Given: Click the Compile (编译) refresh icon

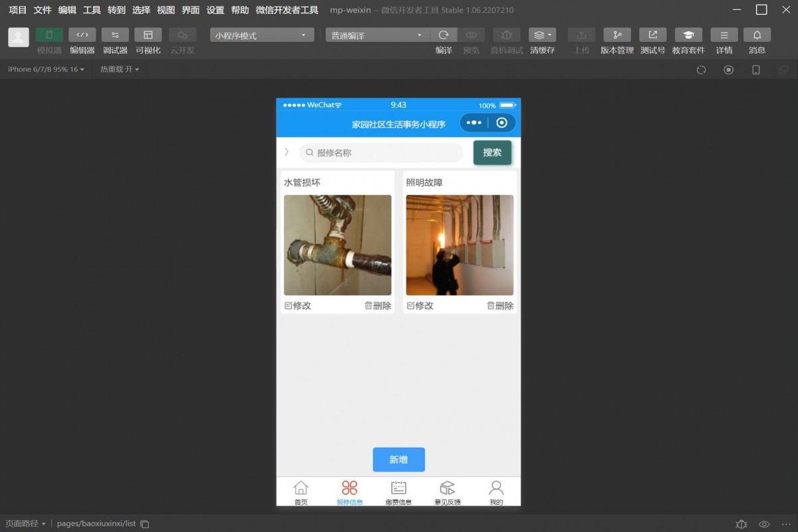Looking at the screenshot, I should [x=444, y=35].
